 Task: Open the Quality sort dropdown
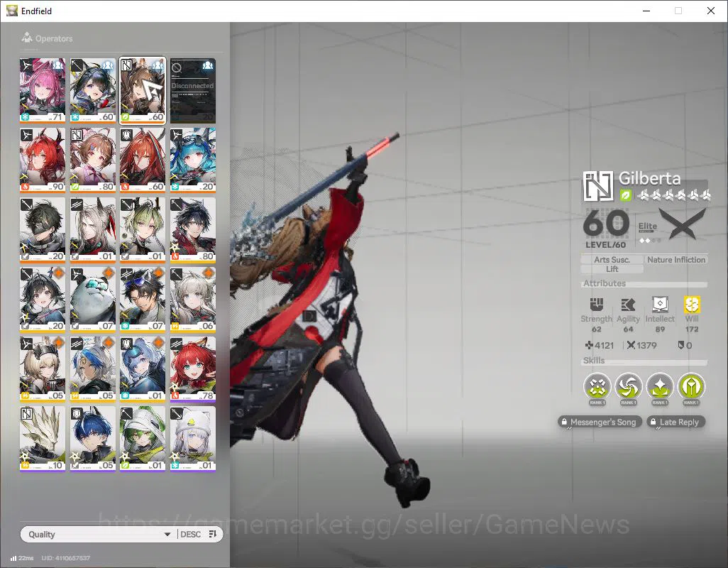coord(99,534)
